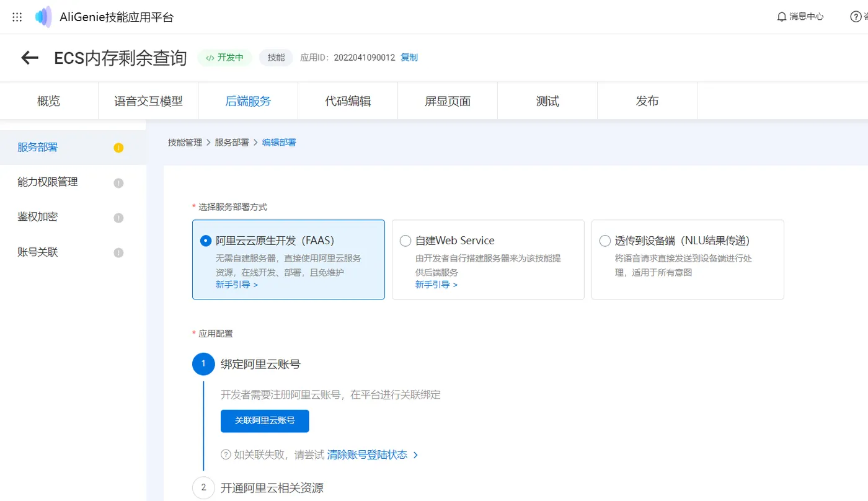
Task: Click the AliGenie技能应用平台 title text
Action: [117, 17]
